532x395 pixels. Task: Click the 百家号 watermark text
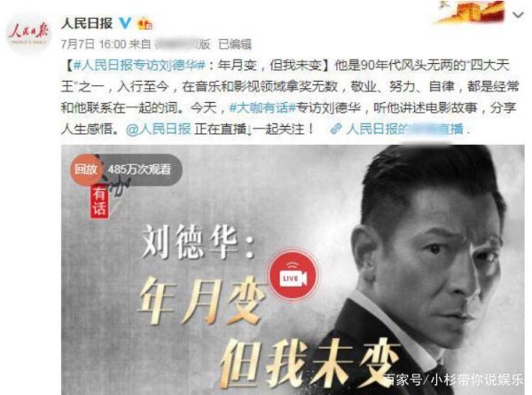pyautogui.click(x=403, y=380)
